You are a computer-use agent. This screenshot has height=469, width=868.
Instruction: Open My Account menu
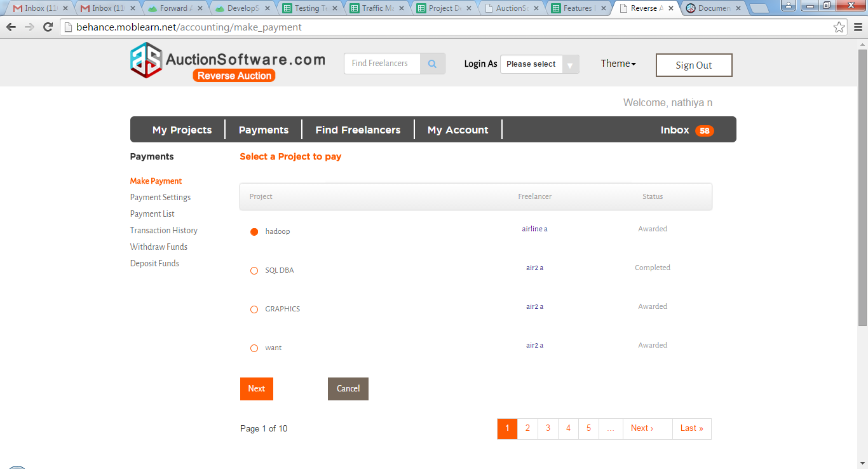point(458,130)
